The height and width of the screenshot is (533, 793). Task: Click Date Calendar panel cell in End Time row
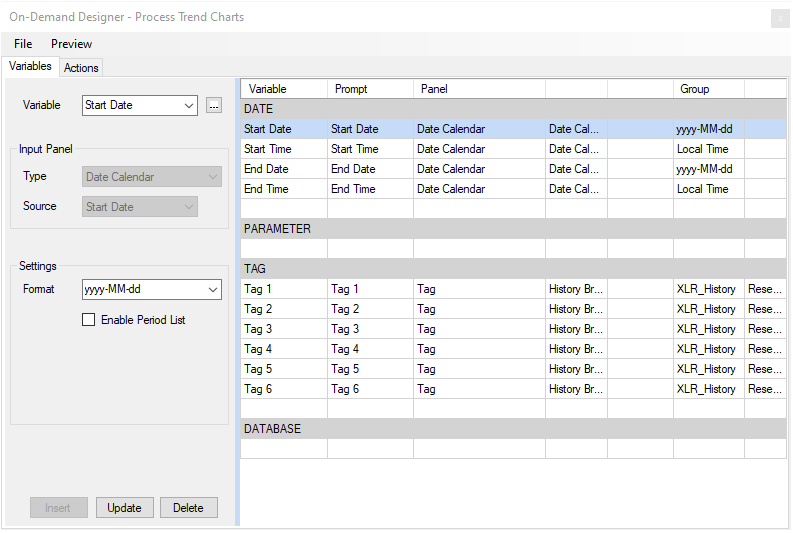(479, 189)
